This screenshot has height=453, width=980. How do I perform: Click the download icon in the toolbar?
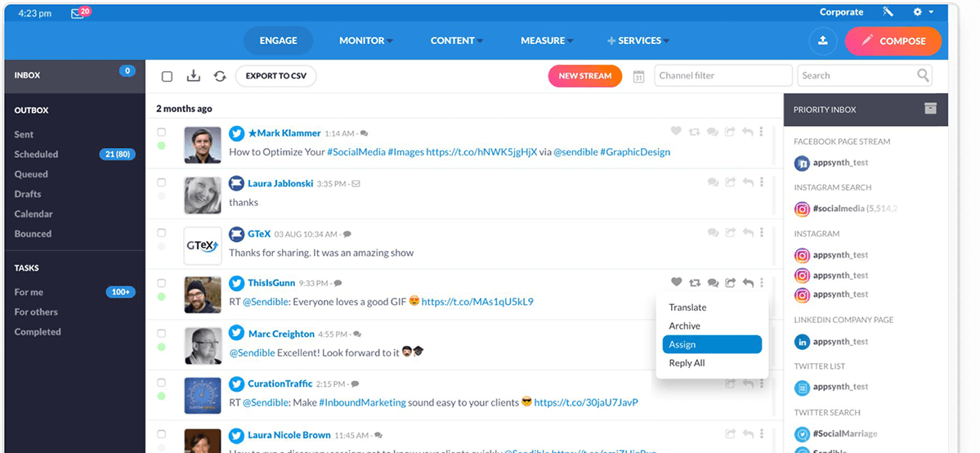[x=194, y=76]
